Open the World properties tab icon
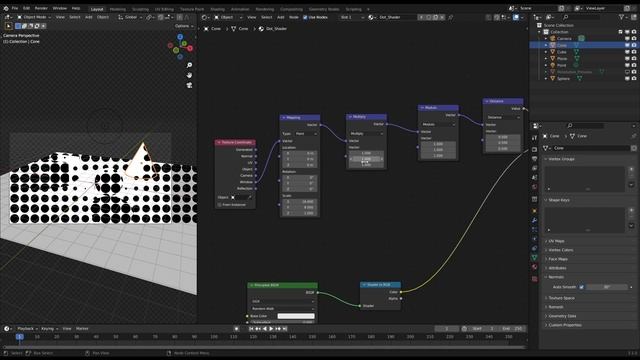 tap(535, 187)
